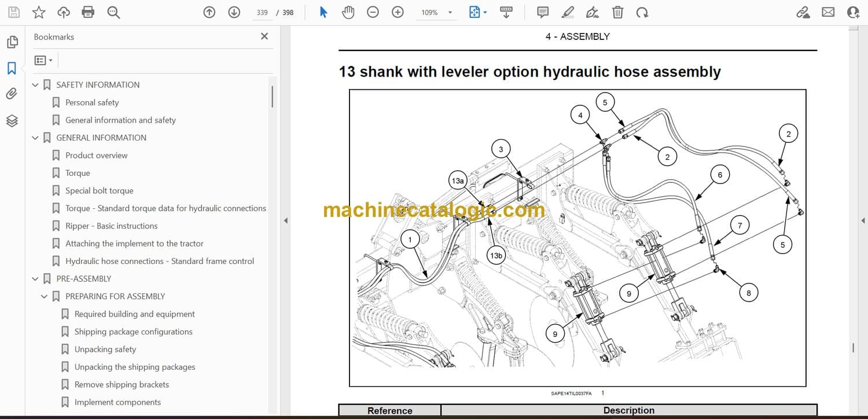
Task: Open the Attachments paperclip panel
Action: tap(12, 94)
